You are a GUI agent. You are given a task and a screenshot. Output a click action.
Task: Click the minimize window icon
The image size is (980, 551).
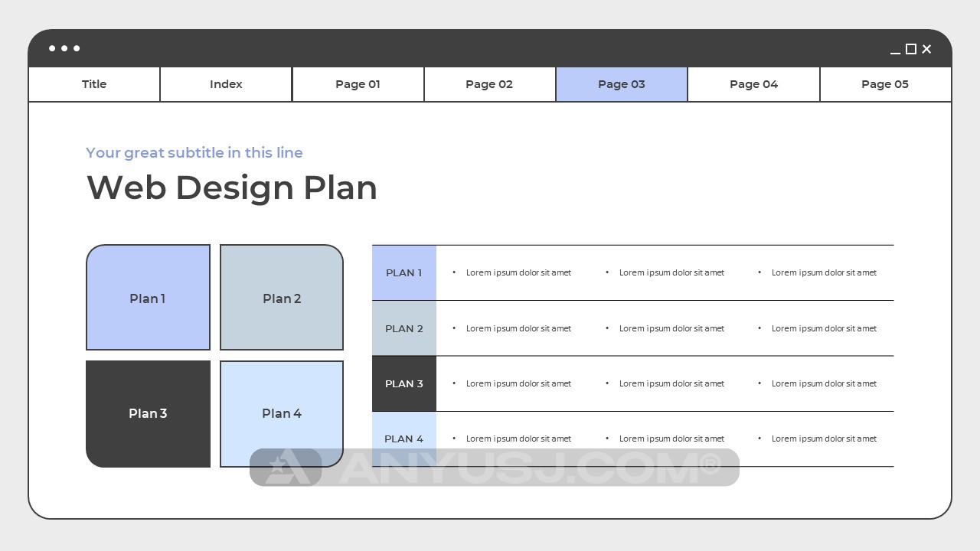point(895,52)
